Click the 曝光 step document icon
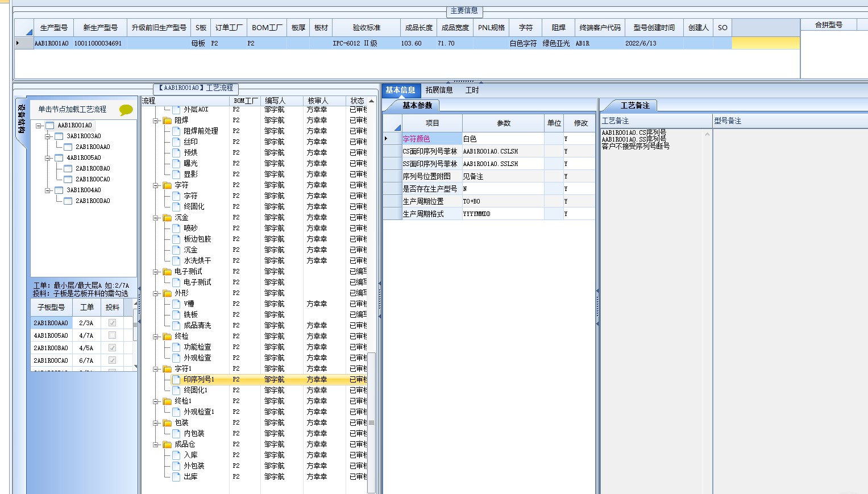The image size is (868, 494). pos(176,163)
